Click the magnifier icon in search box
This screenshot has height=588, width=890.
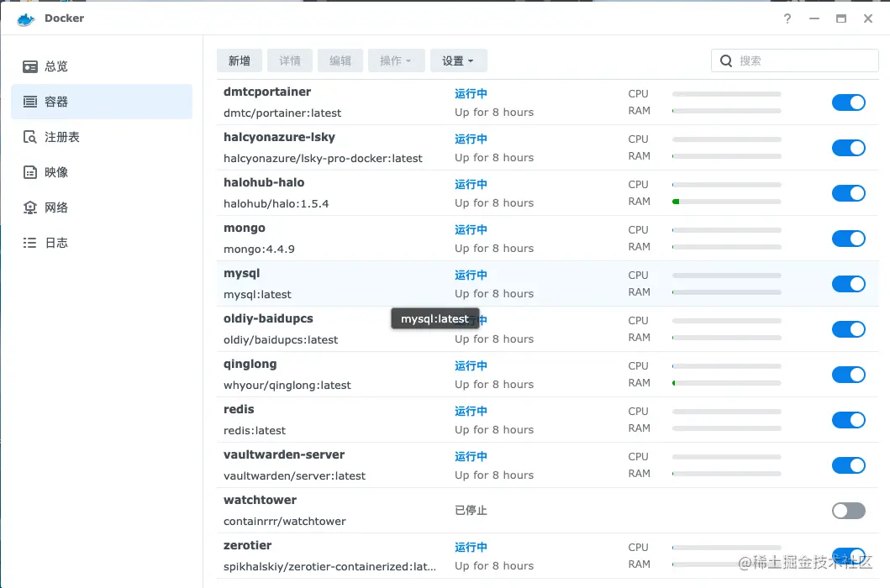point(726,60)
